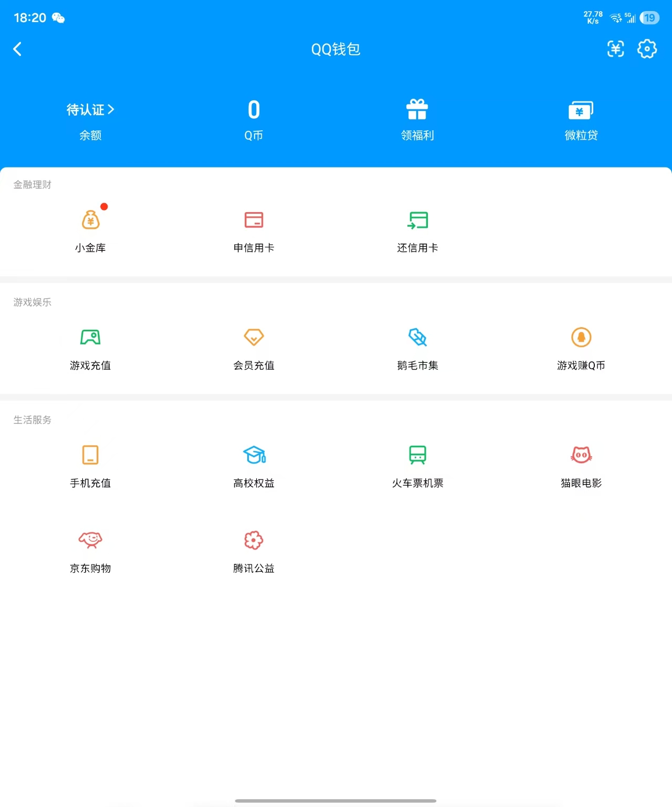The height and width of the screenshot is (807, 672).
Task: Expand the 待认证 verification chevron
Action: (x=111, y=109)
